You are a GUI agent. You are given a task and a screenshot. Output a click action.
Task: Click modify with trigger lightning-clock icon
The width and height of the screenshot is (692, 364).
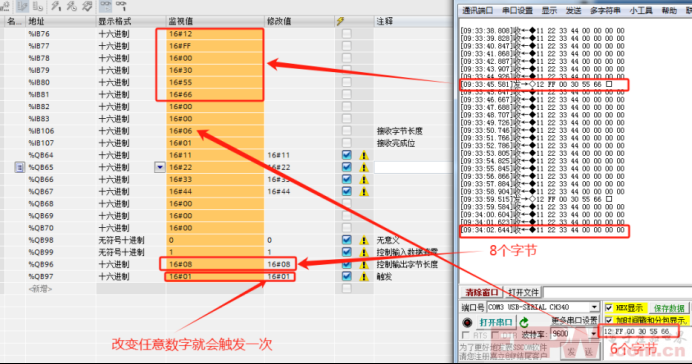71,6
